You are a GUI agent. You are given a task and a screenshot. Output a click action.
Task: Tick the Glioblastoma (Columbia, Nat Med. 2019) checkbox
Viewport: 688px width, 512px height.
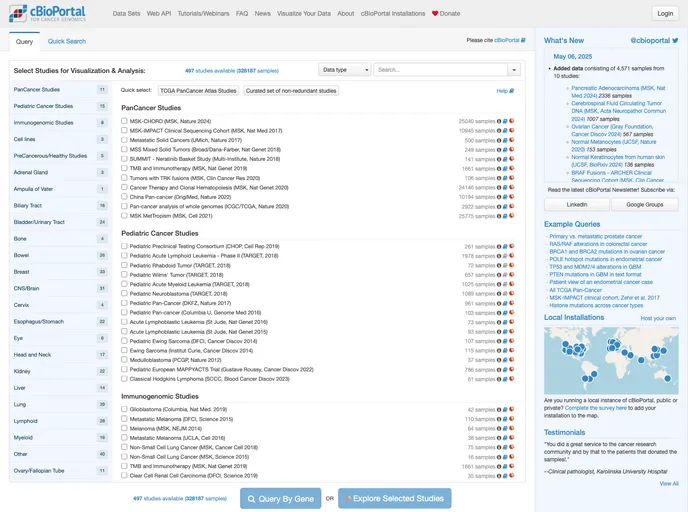(x=124, y=409)
